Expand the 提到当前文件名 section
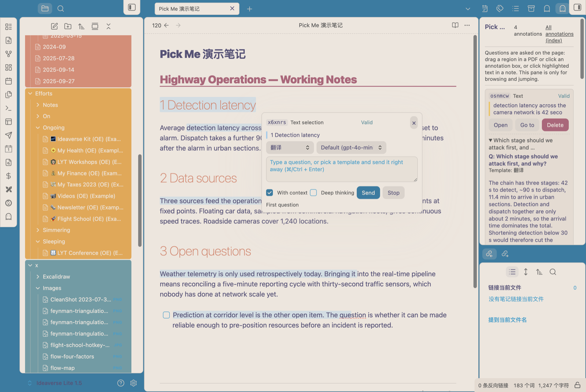This screenshot has width=586, height=392. click(x=507, y=320)
